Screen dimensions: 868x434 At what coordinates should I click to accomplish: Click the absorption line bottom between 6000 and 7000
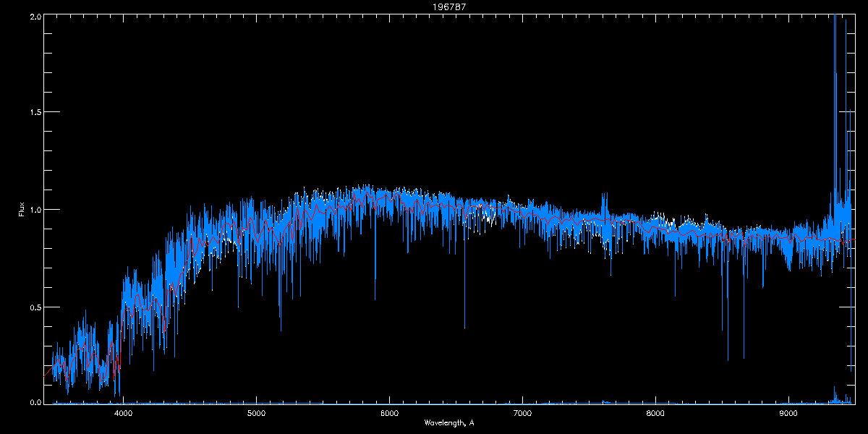click(x=464, y=326)
